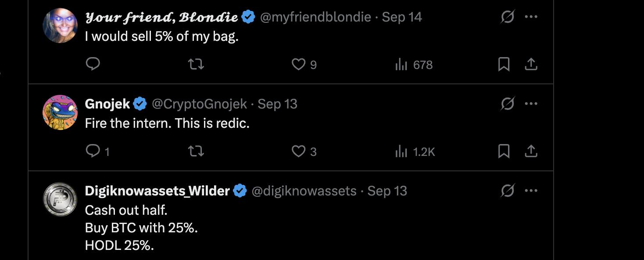This screenshot has width=644, height=260.
Task: Like Gnojek's tweet with 3 likes
Action: pos(298,152)
